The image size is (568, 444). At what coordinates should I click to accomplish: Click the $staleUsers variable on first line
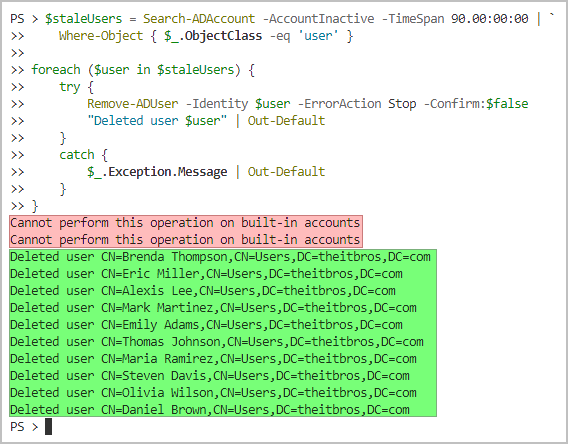(x=84, y=19)
